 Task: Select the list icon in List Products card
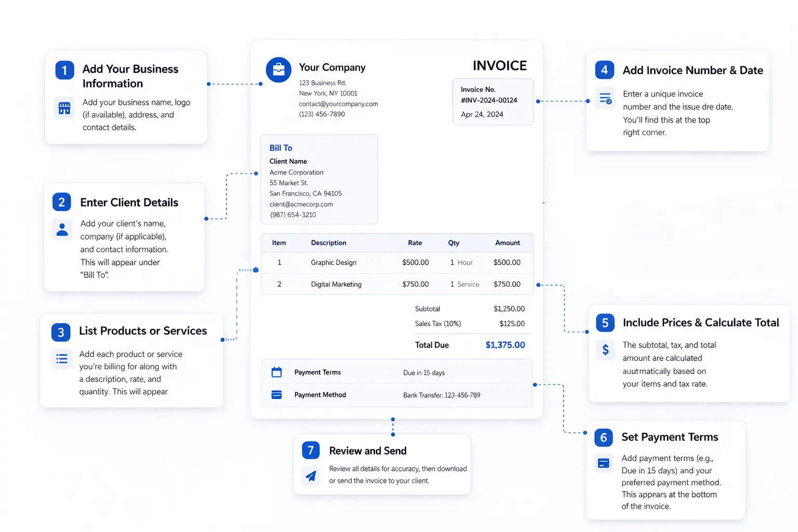click(61, 358)
